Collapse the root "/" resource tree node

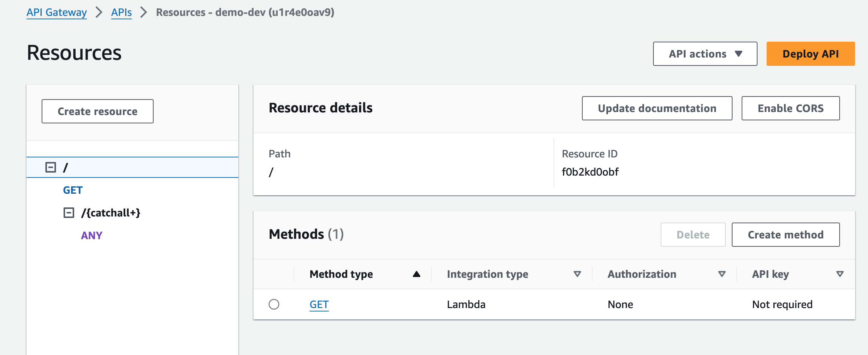pos(51,167)
